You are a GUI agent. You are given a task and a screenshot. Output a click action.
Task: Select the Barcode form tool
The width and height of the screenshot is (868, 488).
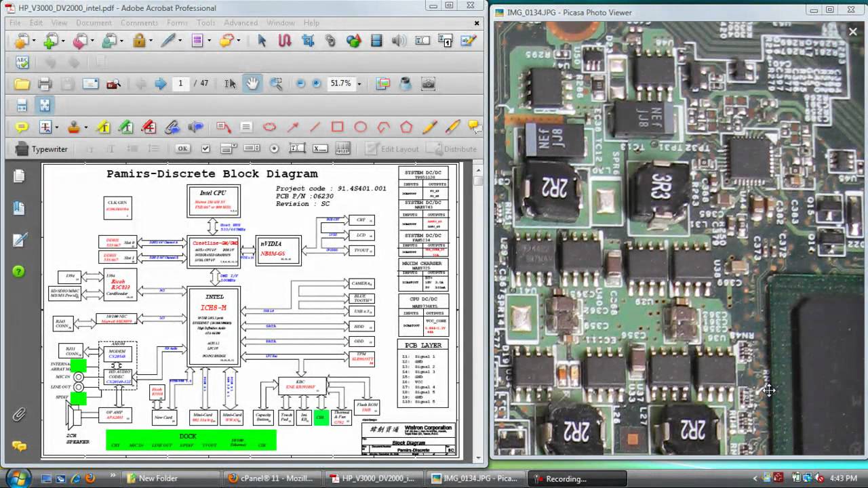tap(343, 148)
